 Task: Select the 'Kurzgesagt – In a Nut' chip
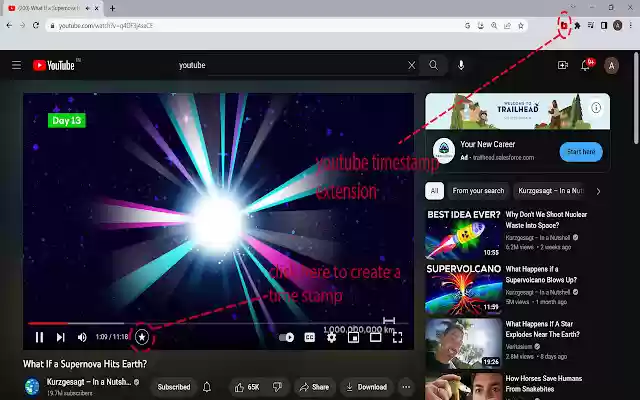(551, 191)
